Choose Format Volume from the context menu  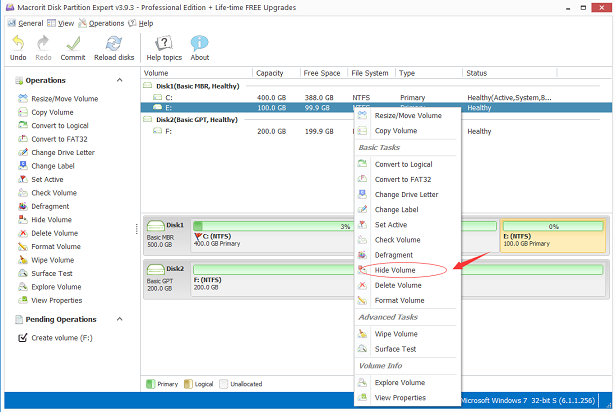point(407,301)
